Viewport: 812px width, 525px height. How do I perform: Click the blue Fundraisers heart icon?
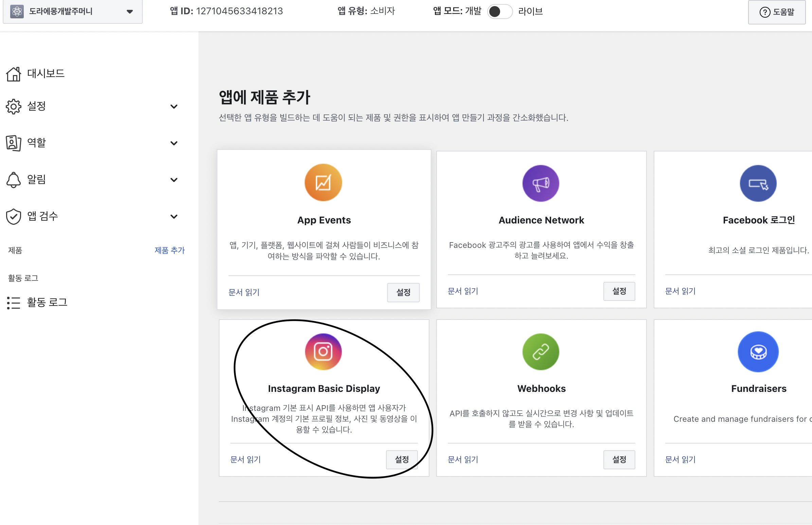point(758,351)
